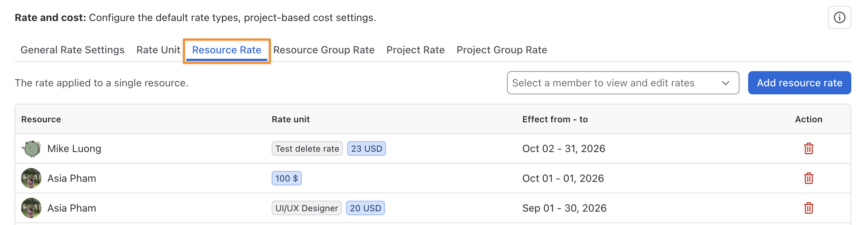Screen dimensions: 868x225
Task: Click Asia Pham's avatar in 100 $ row
Action: [x=31, y=178]
